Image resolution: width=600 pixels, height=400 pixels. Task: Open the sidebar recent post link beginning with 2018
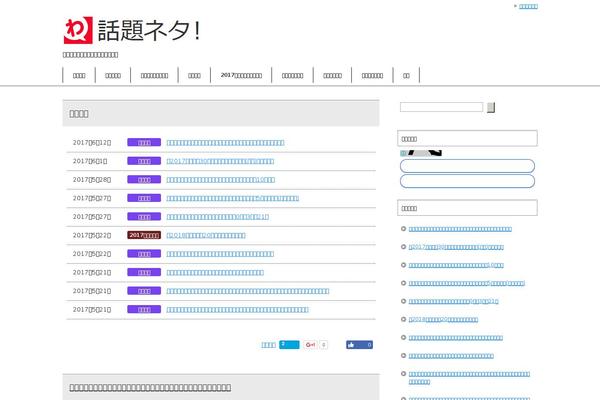coord(443,320)
